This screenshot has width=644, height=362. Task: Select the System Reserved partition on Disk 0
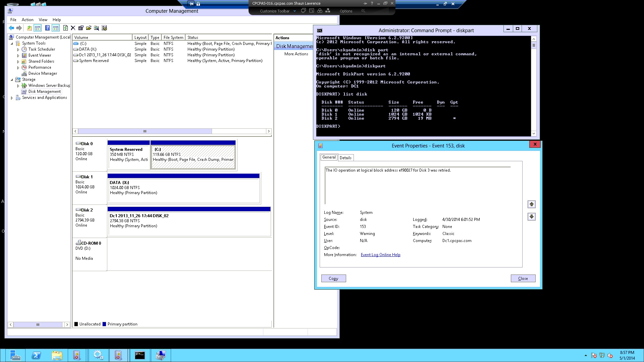[x=128, y=155]
